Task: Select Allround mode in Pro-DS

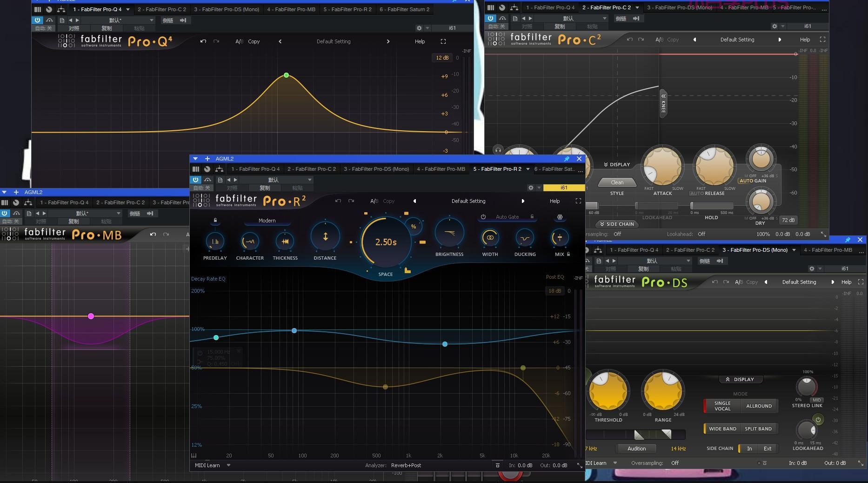Action: tap(759, 406)
